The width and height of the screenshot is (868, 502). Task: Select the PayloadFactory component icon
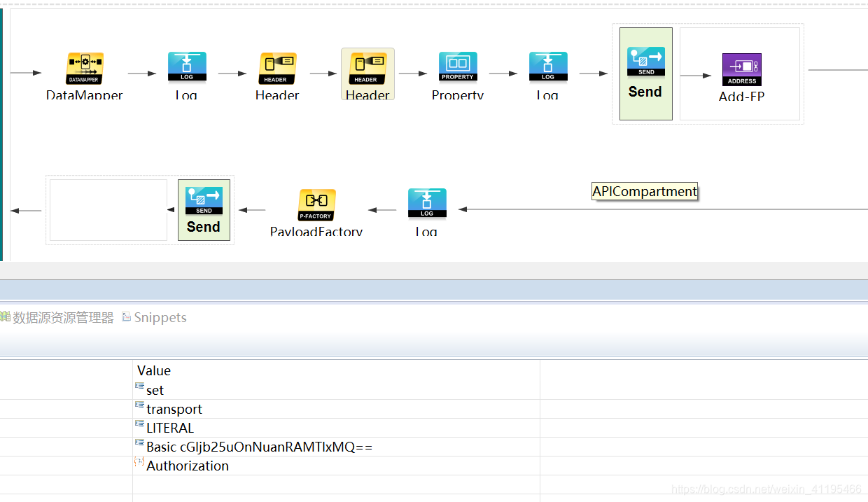coord(316,203)
